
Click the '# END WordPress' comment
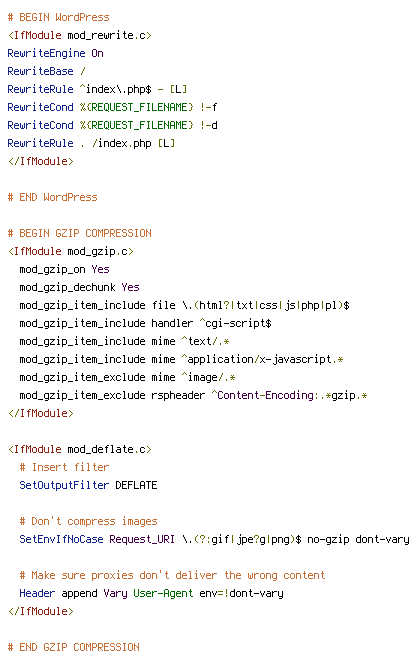53,197
